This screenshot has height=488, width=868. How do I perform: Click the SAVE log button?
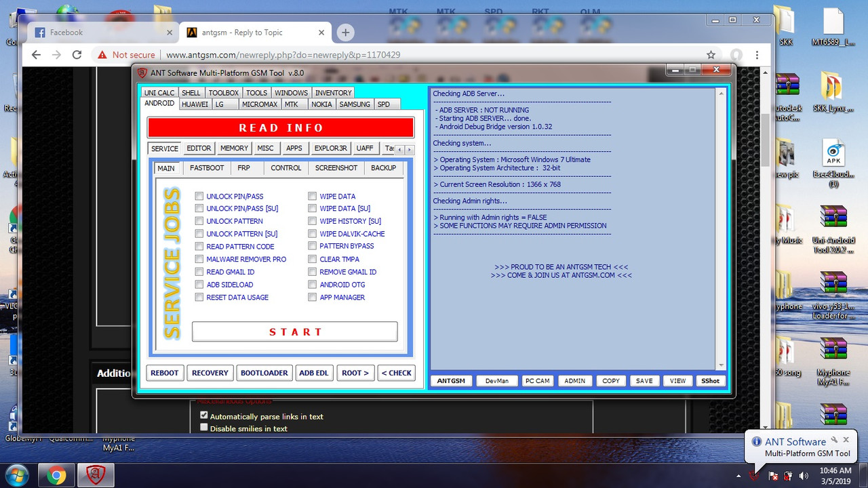pos(644,381)
